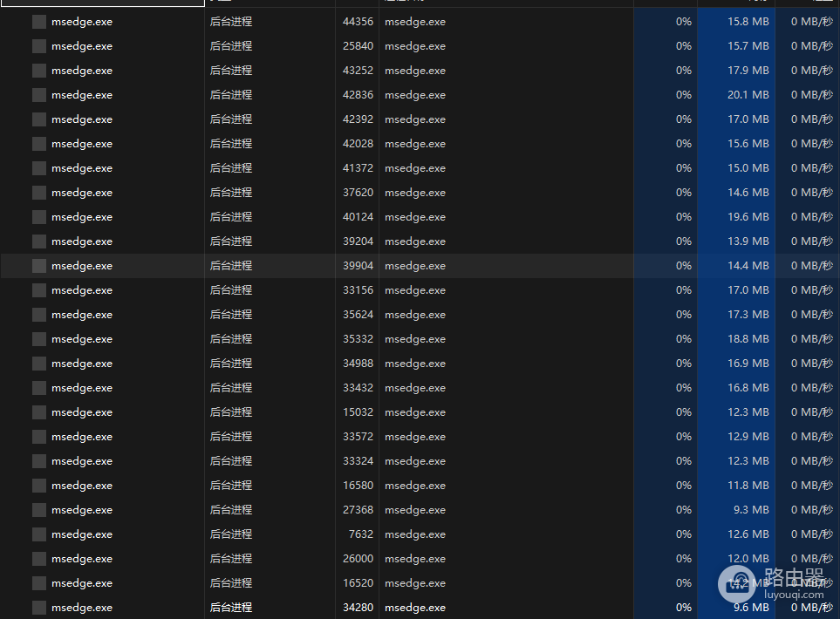The height and width of the screenshot is (619, 840).
Task: Select the 17.3 MB memory cell
Action: [x=748, y=315]
